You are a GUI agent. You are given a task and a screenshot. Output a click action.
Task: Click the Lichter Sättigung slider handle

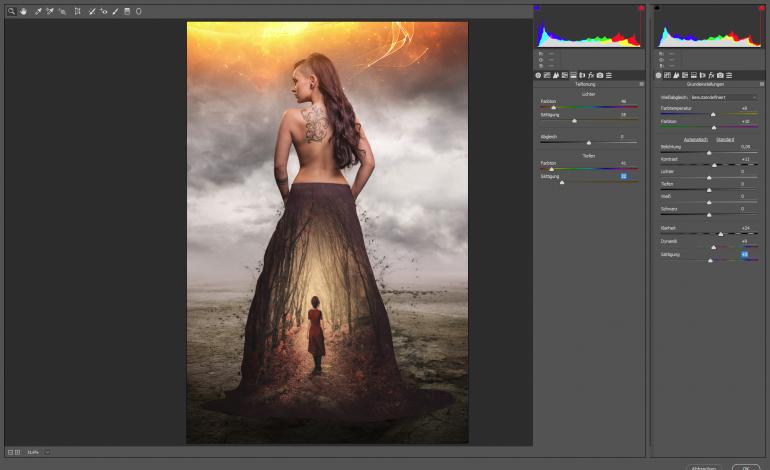tap(575, 120)
